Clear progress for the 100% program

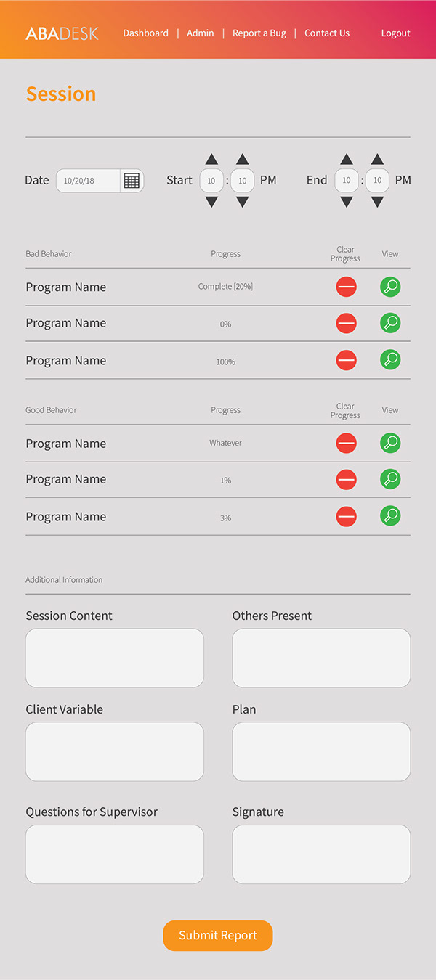click(x=346, y=360)
